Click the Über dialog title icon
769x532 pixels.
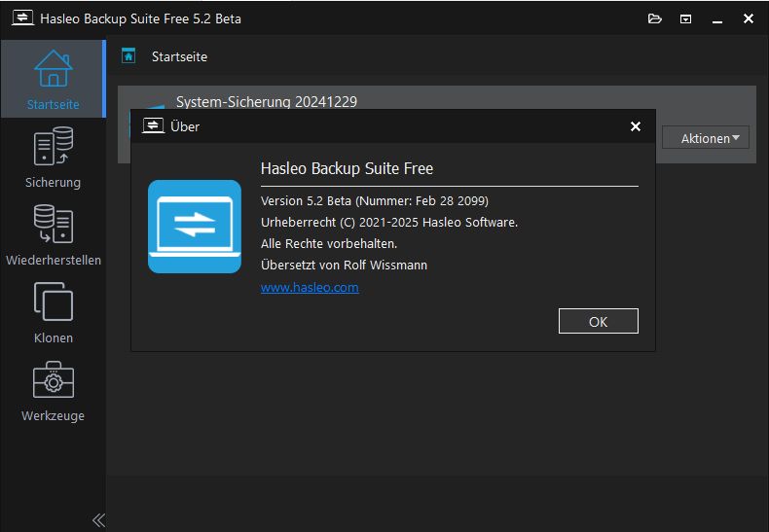tap(153, 125)
